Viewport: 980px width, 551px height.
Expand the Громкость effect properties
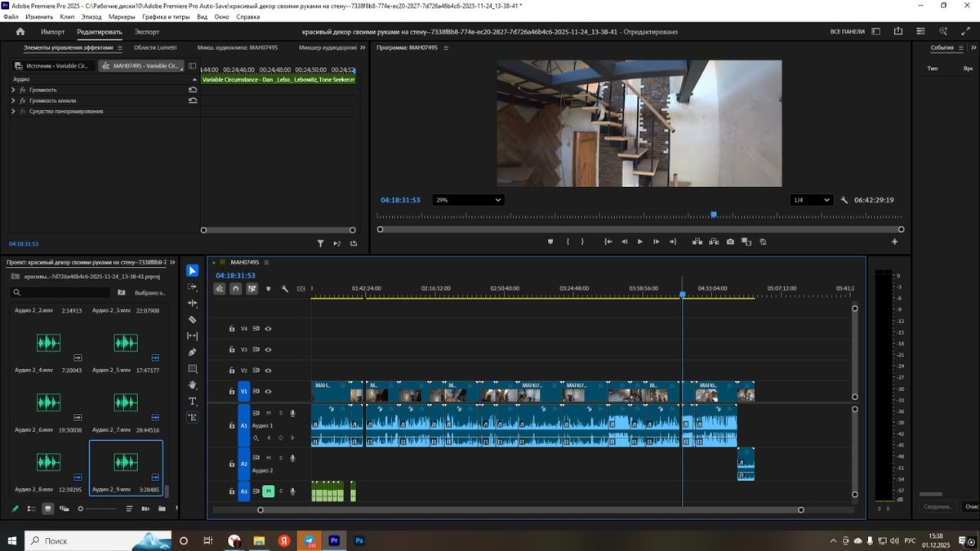click(x=13, y=89)
